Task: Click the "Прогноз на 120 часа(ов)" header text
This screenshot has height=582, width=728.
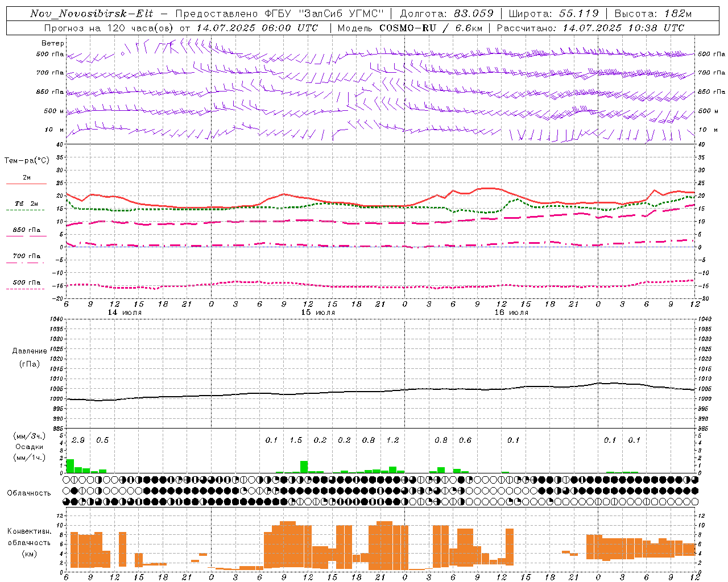Action: click(109, 28)
